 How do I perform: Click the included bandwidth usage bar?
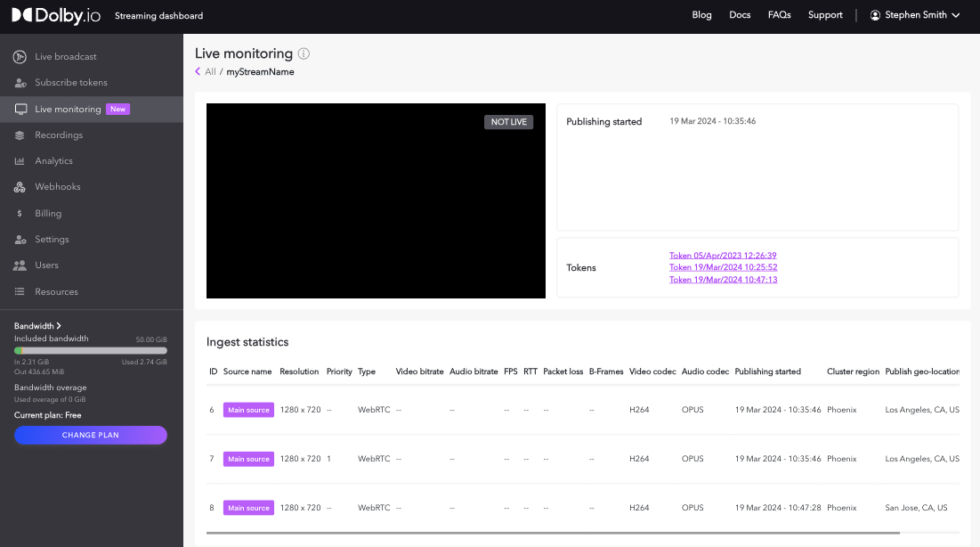91,351
